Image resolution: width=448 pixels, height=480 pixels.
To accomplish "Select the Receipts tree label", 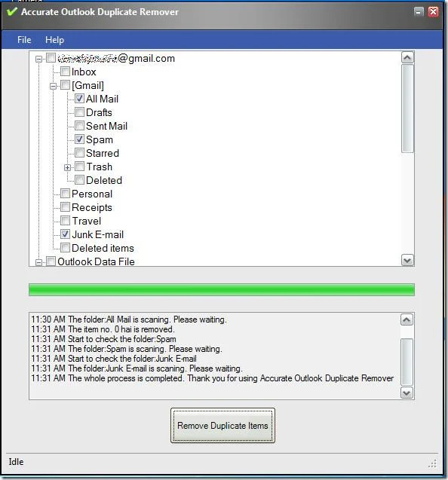I will 92,207.
